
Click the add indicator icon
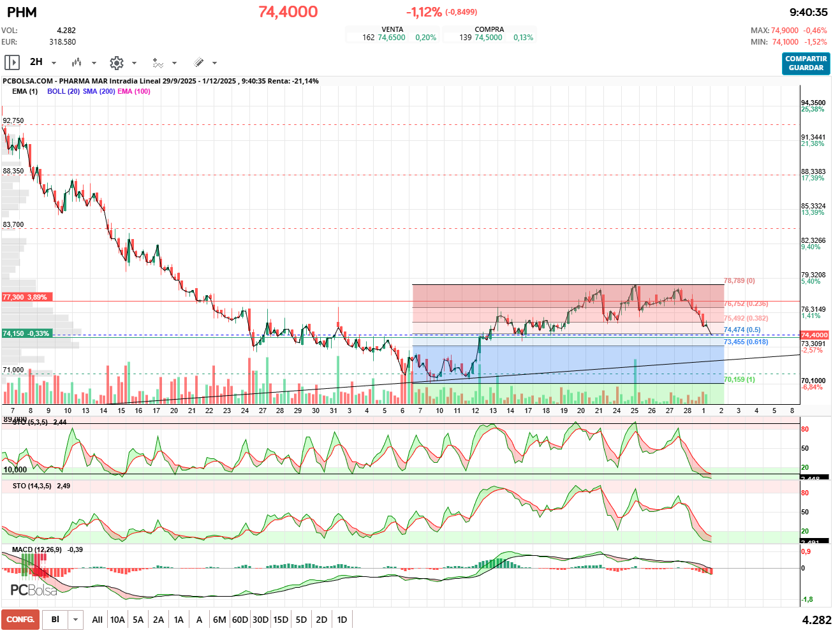click(x=158, y=62)
